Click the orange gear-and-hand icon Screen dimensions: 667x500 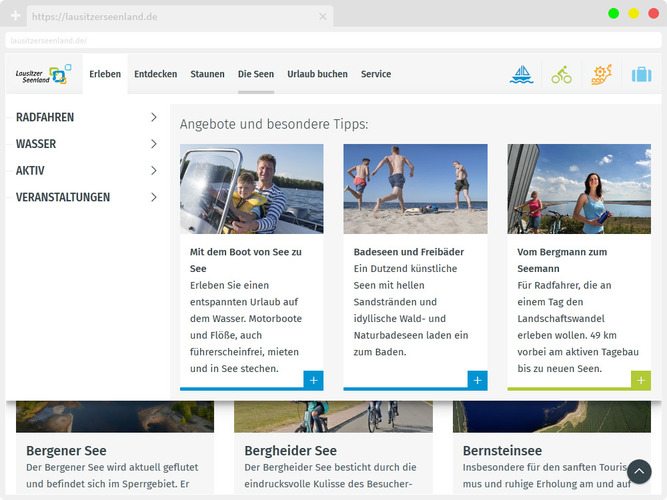point(601,74)
